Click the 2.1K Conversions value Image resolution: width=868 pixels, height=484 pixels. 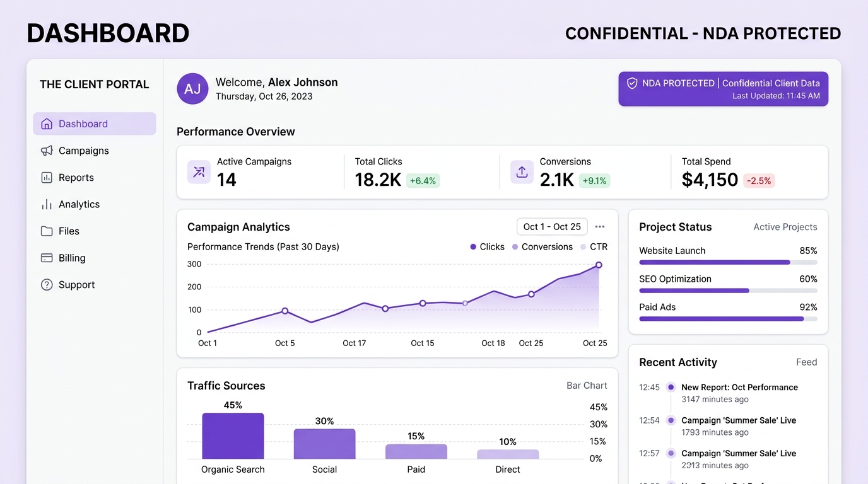556,180
